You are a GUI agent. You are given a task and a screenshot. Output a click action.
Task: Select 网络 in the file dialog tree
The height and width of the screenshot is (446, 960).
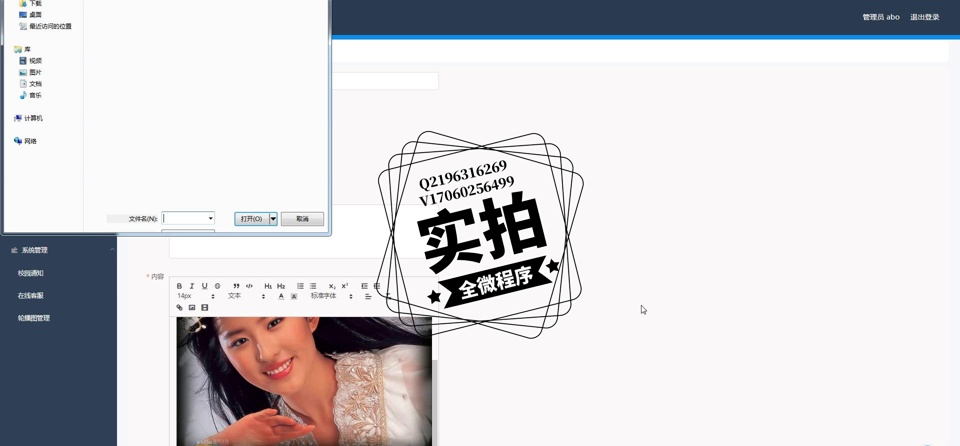[26, 141]
